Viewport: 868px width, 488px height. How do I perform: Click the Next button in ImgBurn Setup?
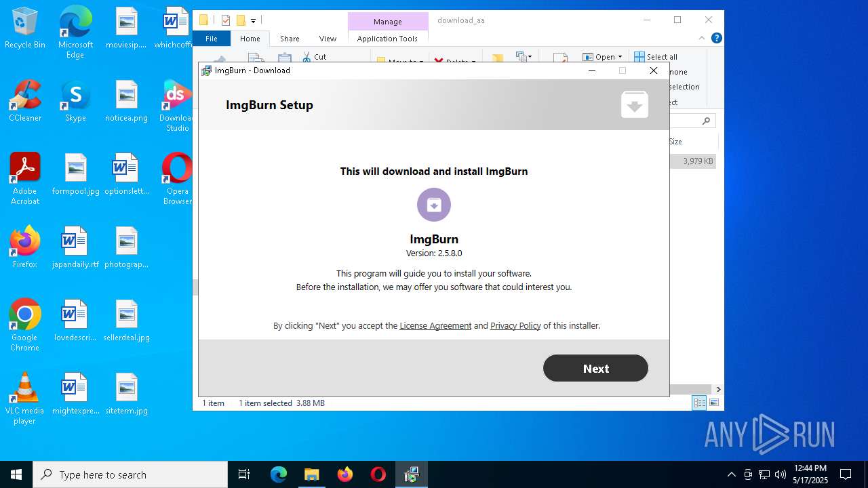[x=595, y=368]
